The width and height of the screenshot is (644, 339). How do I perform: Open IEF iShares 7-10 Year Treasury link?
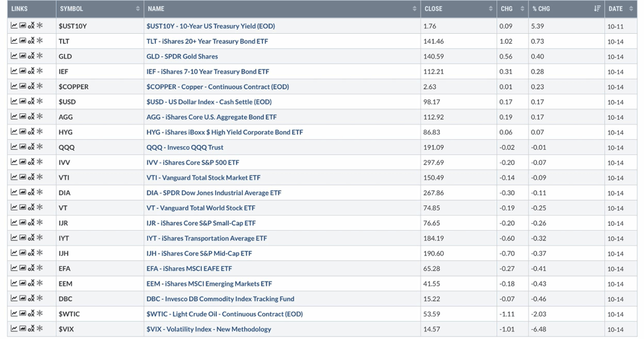(x=208, y=72)
